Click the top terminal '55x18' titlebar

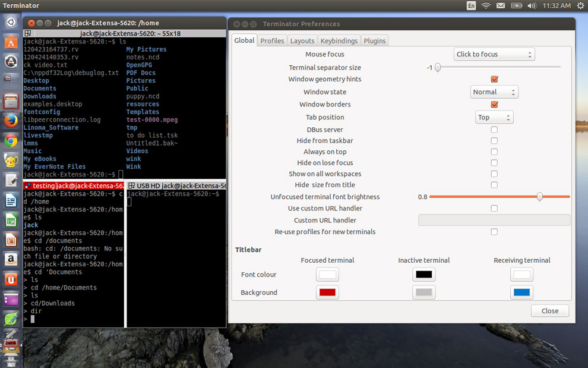(125, 33)
